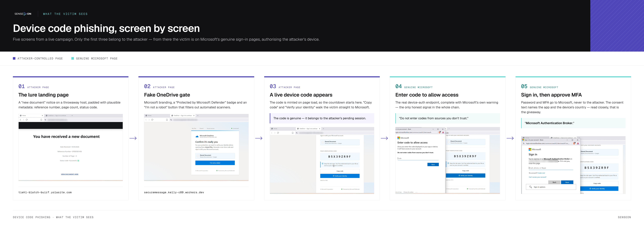Open the Shared Document card in step 02
The image size is (644, 228).
coord(215,156)
